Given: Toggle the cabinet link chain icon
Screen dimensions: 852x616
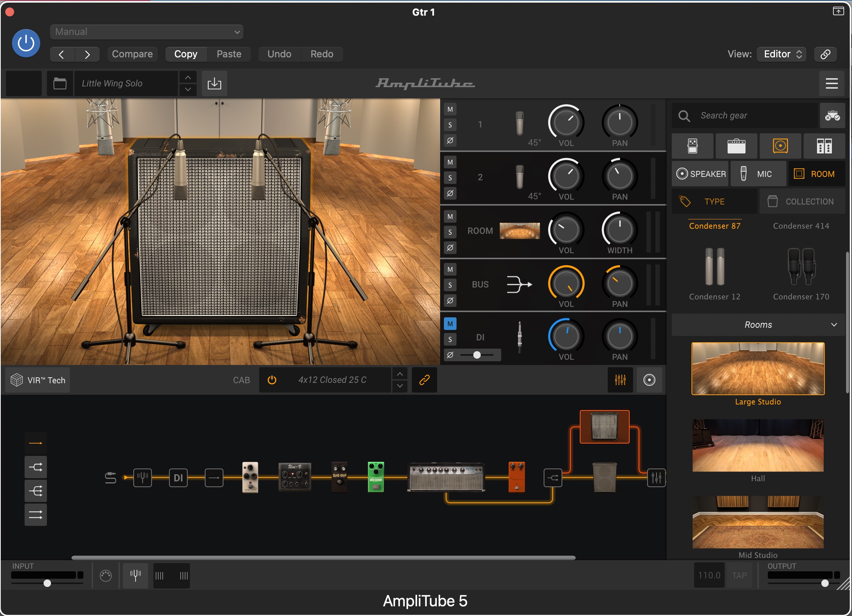Looking at the screenshot, I should 424,380.
